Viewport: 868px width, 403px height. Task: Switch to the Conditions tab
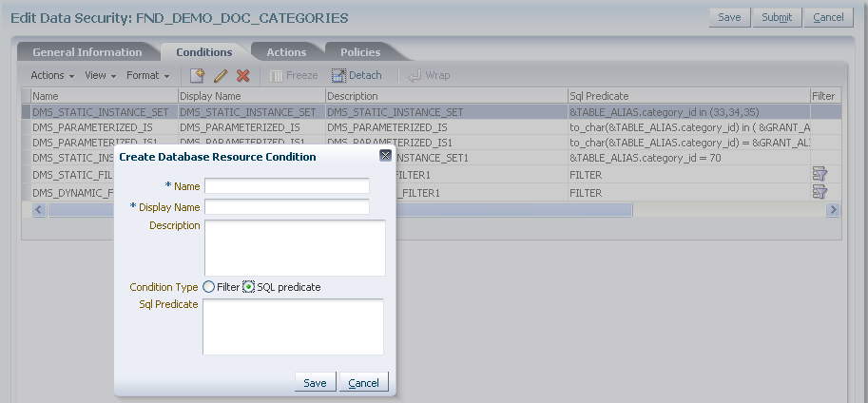tap(204, 52)
